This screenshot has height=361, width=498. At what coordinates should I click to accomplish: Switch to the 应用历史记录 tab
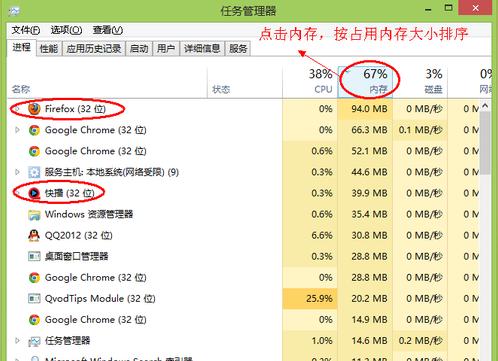pyautogui.click(x=94, y=49)
